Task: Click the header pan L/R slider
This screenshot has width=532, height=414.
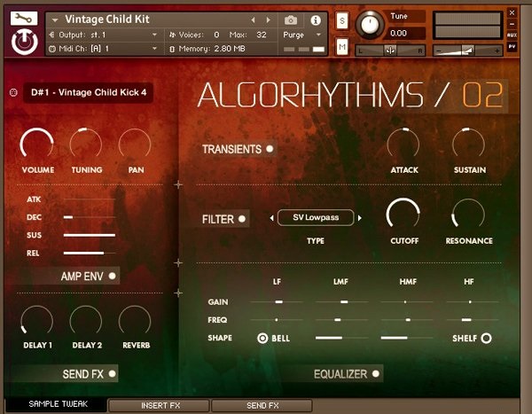Action: [x=390, y=51]
